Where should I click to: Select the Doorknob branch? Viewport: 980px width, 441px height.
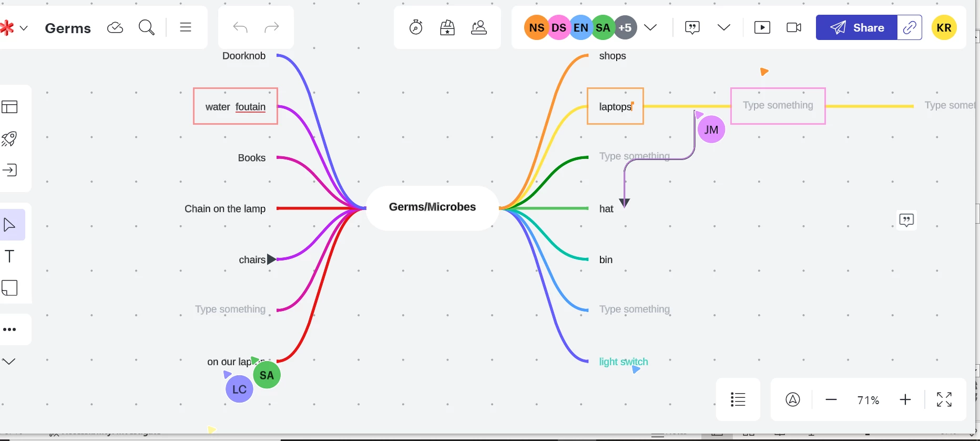[x=244, y=56]
